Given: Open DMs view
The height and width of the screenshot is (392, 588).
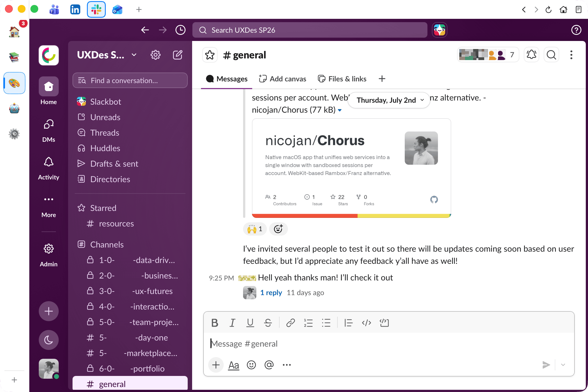Looking at the screenshot, I should click(49, 130).
